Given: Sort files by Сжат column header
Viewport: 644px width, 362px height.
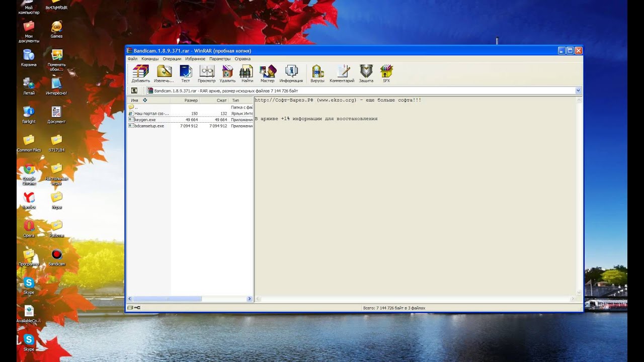Looking at the screenshot, I should click(215, 101).
